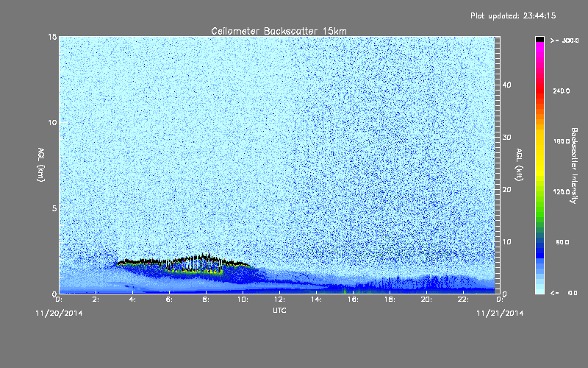Click the 12: hour tick label

point(279,300)
